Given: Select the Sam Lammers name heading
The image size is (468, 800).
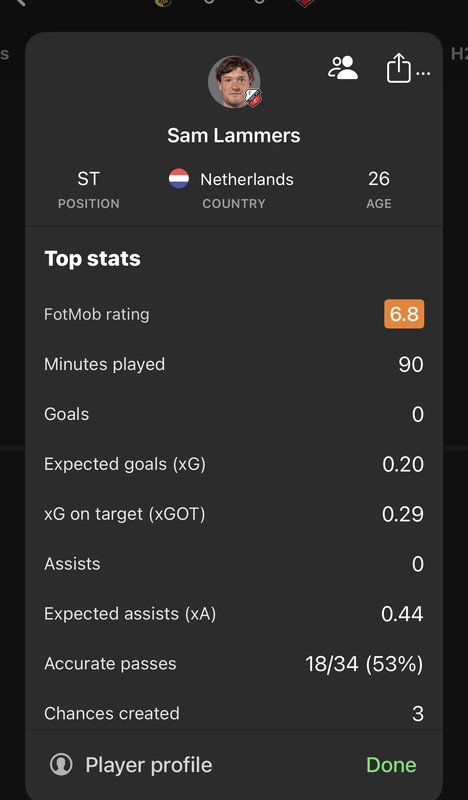Looking at the screenshot, I should 234,135.
